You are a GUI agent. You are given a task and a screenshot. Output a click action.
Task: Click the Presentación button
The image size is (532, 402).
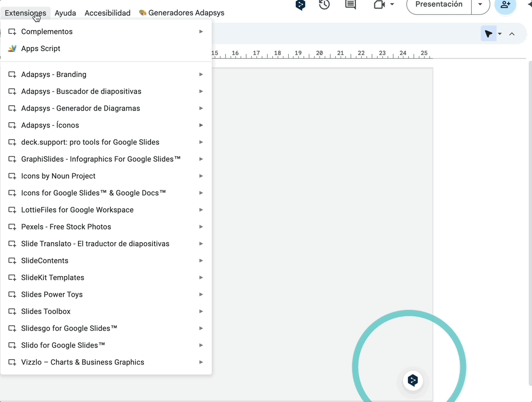[439, 5]
